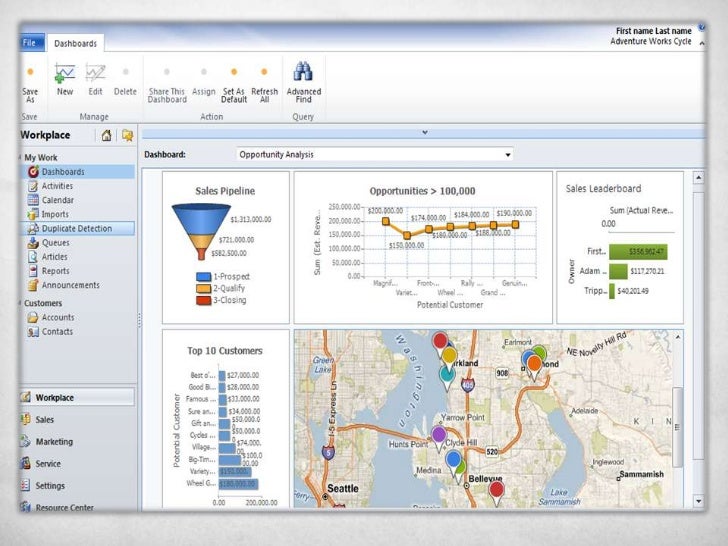Select the Dashboards ribbon tab
The height and width of the screenshot is (546, 728).
[x=75, y=44]
